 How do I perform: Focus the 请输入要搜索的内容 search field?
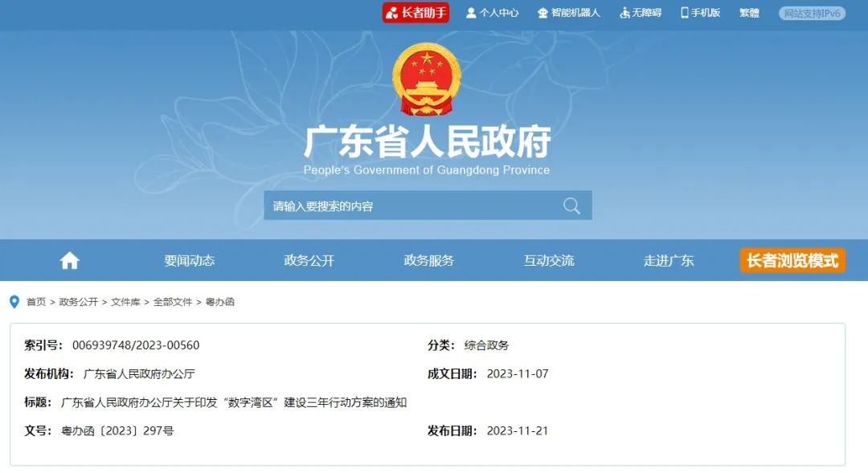(x=412, y=206)
